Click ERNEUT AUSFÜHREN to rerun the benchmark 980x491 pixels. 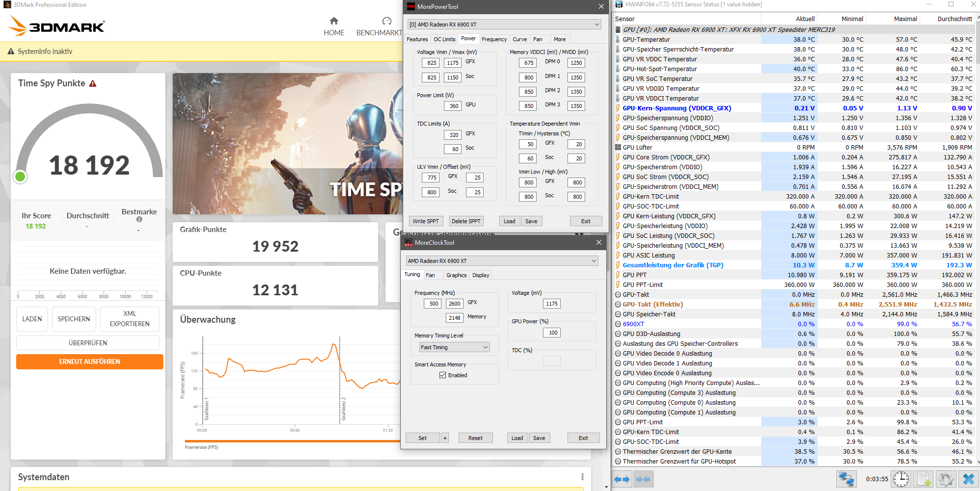pyautogui.click(x=90, y=362)
